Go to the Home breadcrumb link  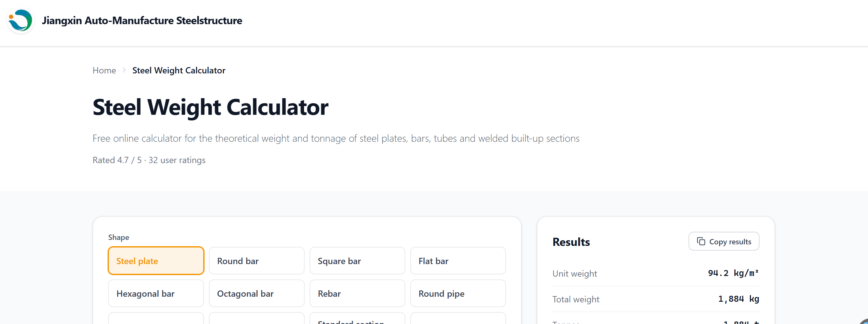104,70
